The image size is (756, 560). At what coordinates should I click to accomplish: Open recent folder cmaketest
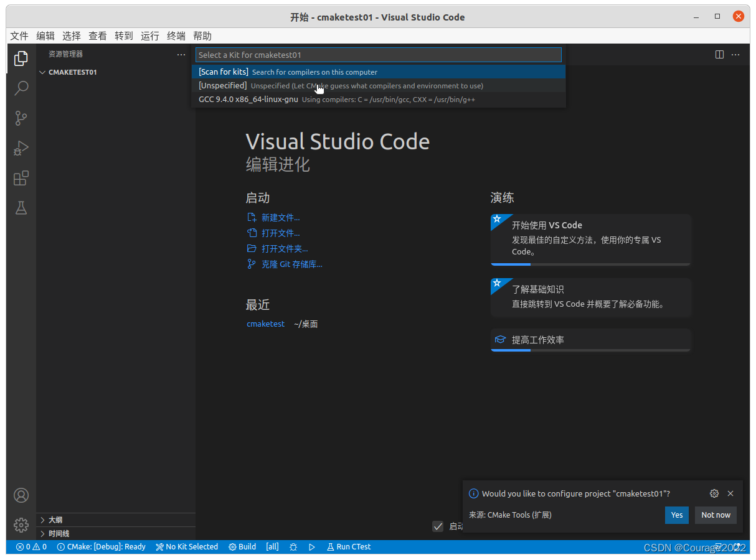click(x=265, y=324)
